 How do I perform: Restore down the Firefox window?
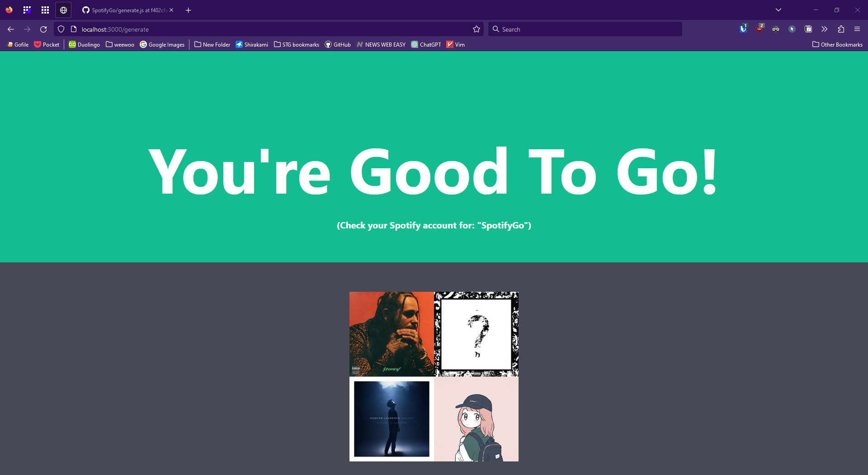click(x=837, y=10)
